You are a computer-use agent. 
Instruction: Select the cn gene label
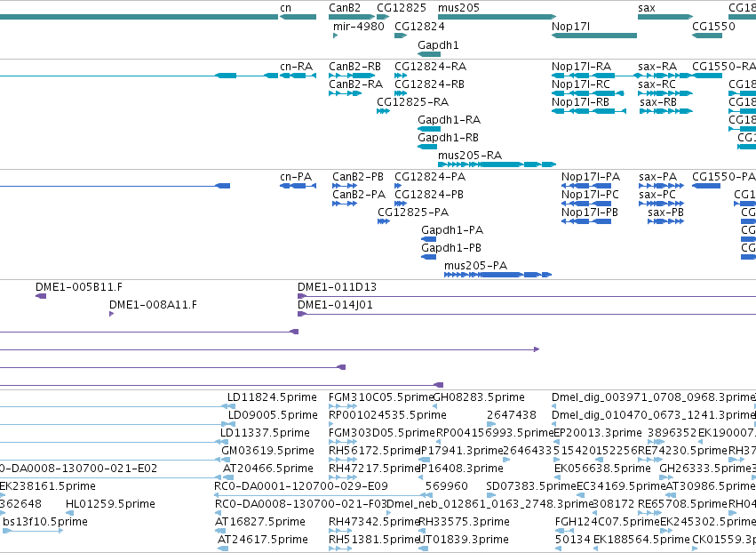[285, 8]
